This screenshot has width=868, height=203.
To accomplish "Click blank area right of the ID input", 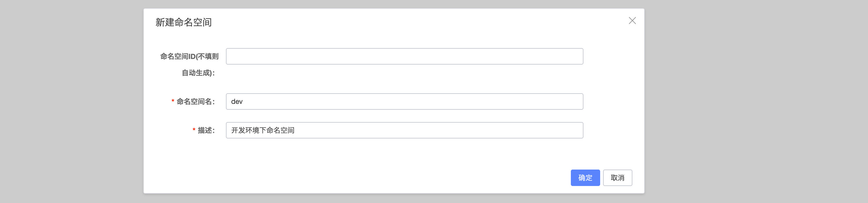I will coord(613,56).
